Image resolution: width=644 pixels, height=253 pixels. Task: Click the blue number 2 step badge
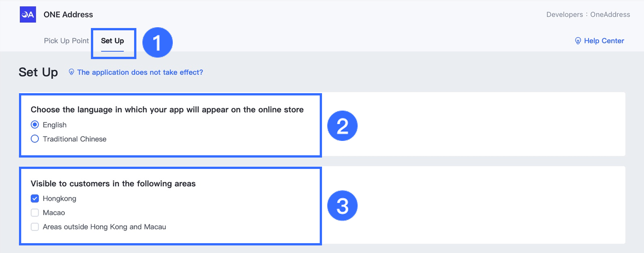point(342,126)
